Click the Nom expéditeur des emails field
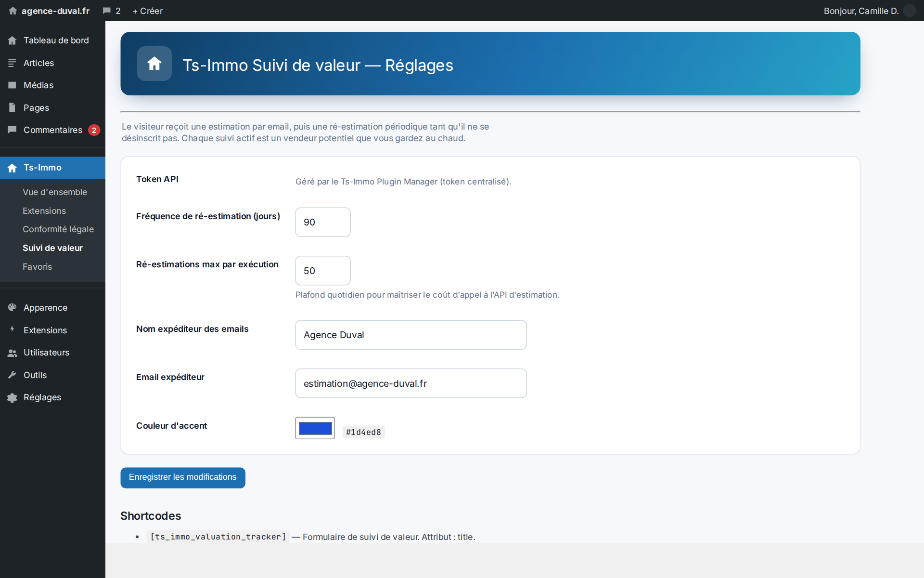924x578 pixels. click(411, 335)
